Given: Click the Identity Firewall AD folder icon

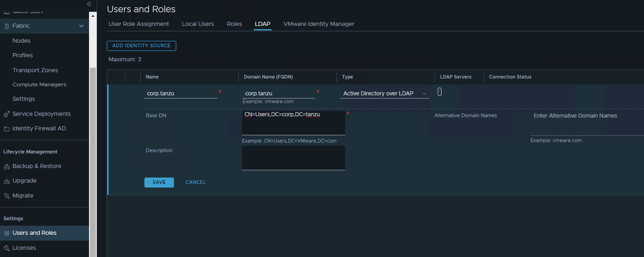Looking at the screenshot, I should coord(7,129).
